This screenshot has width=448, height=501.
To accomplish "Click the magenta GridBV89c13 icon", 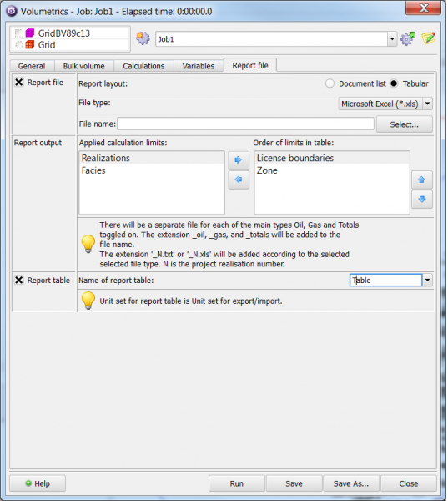I will pyautogui.click(x=30, y=33).
